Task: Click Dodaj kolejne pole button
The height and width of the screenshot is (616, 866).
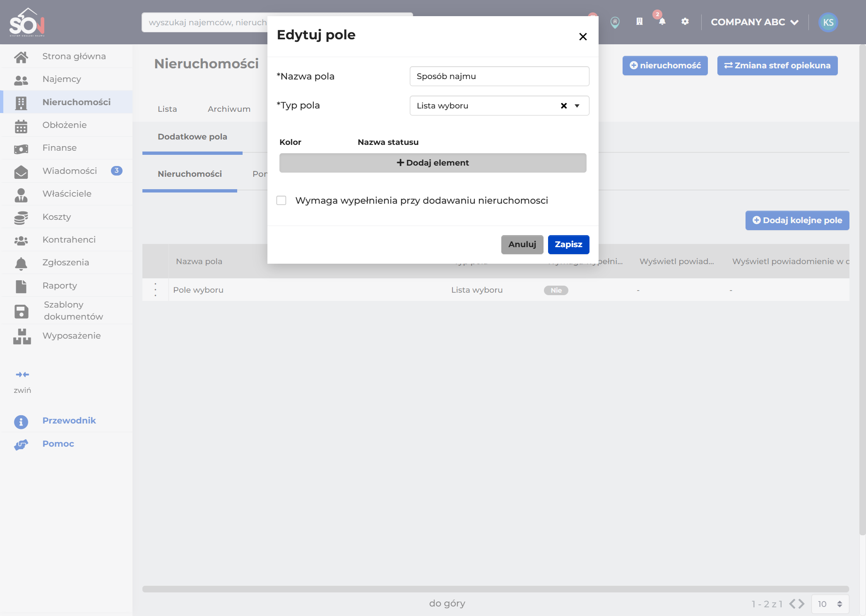Action: tap(797, 221)
